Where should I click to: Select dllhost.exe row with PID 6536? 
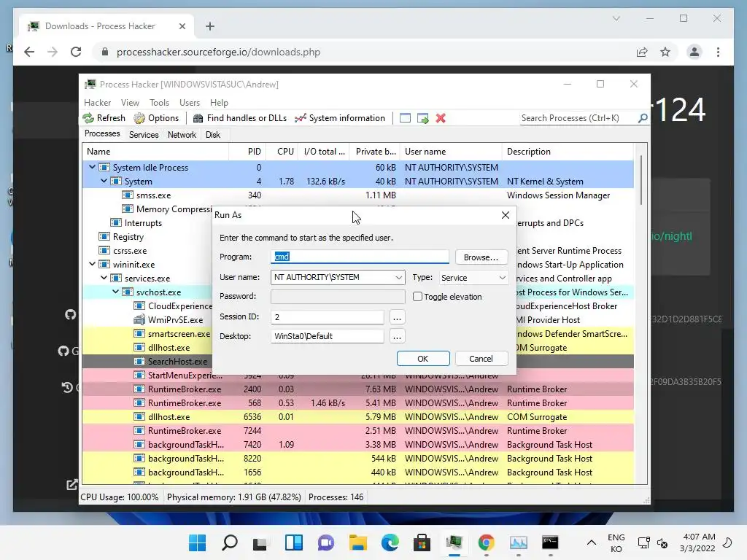pyautogui.click(x=357, y=416)
